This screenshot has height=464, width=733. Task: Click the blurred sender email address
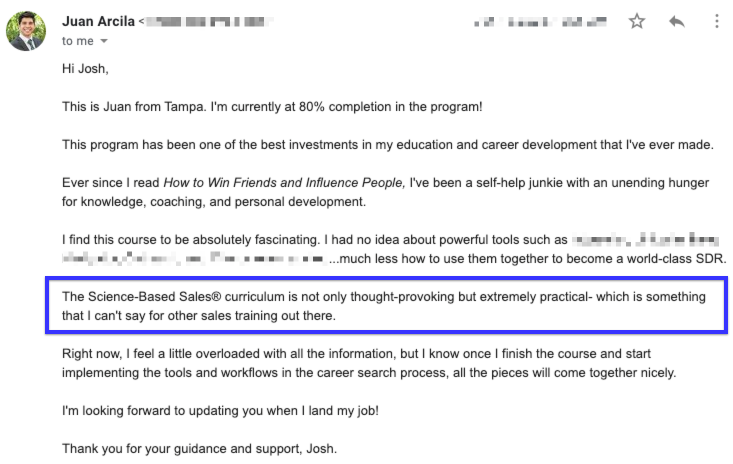click(210, 21)
